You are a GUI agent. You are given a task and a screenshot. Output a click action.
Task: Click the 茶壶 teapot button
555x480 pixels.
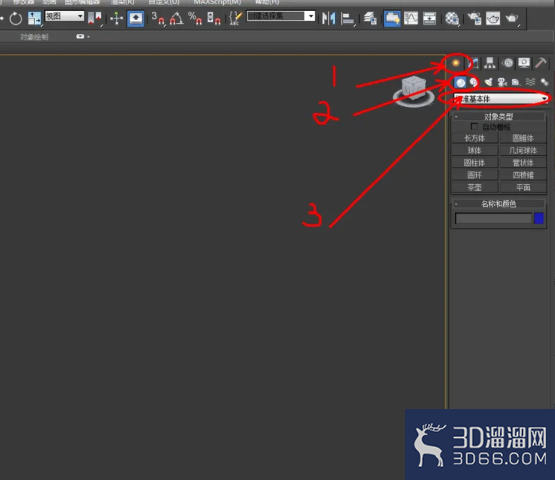click(475, 187)
